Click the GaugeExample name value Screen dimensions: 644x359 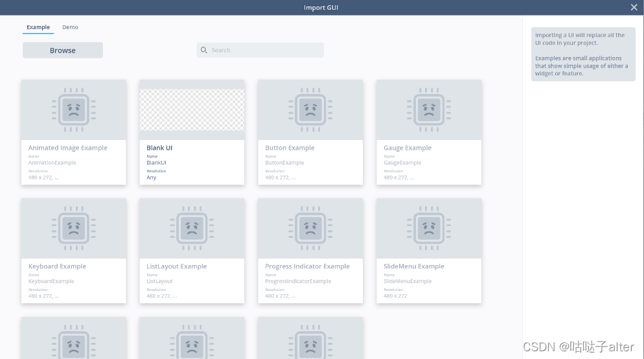click(402, 163)
